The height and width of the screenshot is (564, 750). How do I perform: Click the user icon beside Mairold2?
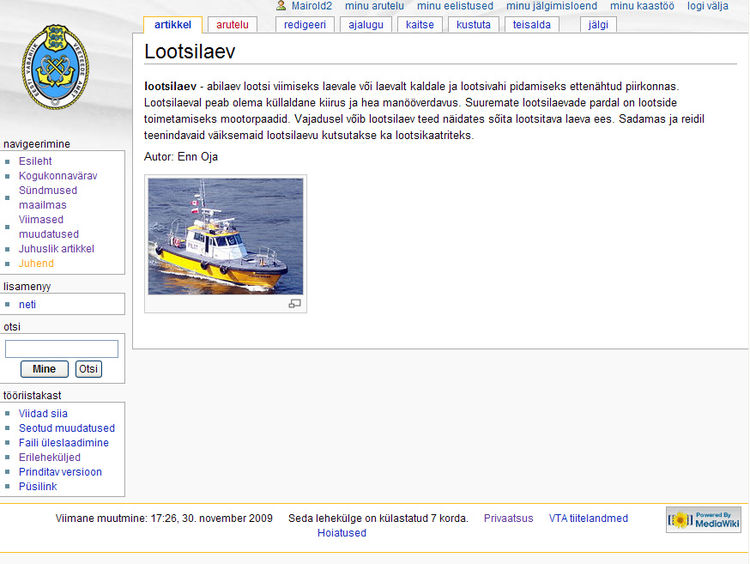point(281,6)
